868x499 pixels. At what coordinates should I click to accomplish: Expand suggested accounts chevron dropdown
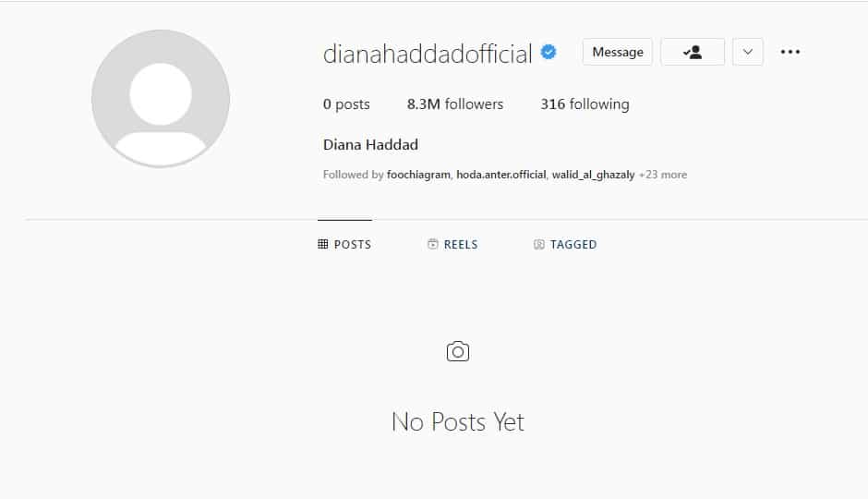[x=748, y=52]
